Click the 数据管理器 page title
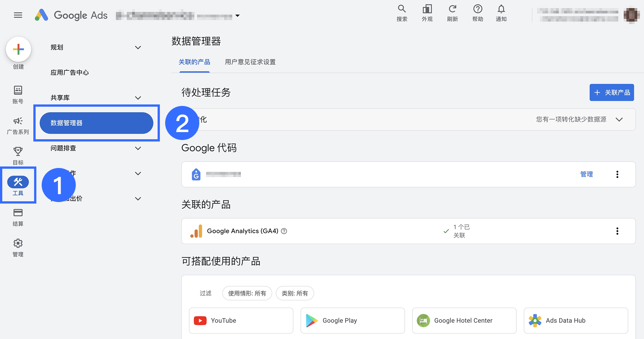 (196, 41)
